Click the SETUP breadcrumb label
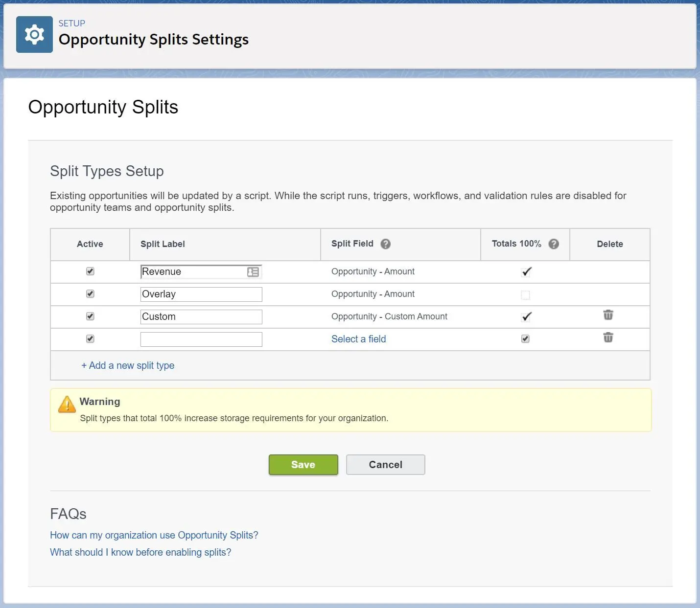This screenshot has height=608, width=700. point(72,23)
